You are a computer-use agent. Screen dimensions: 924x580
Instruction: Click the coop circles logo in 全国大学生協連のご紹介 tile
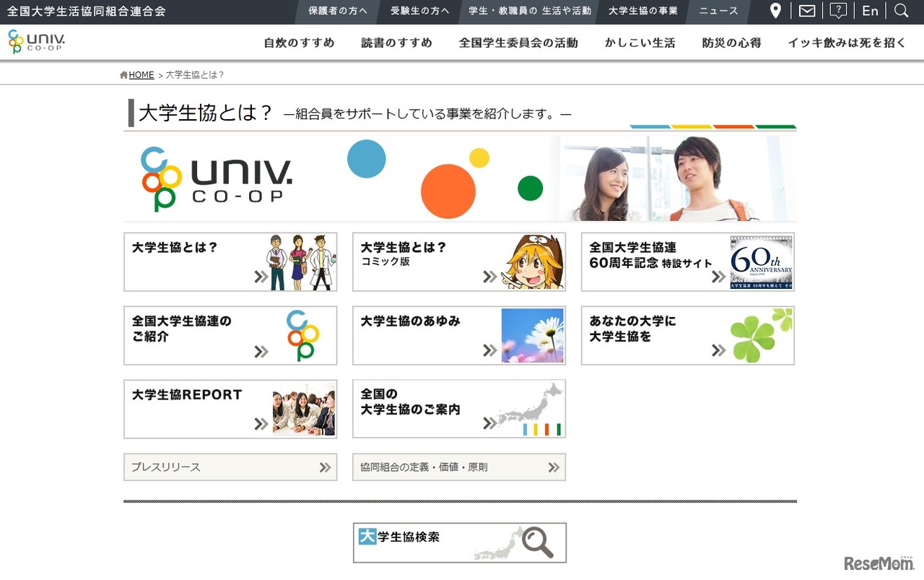coord(303,334)
